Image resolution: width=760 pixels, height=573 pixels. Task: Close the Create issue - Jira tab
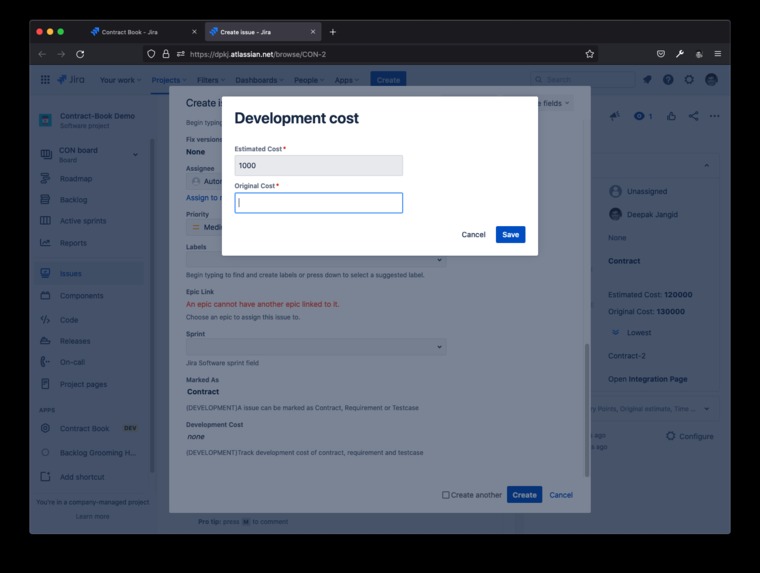(313, 32)
